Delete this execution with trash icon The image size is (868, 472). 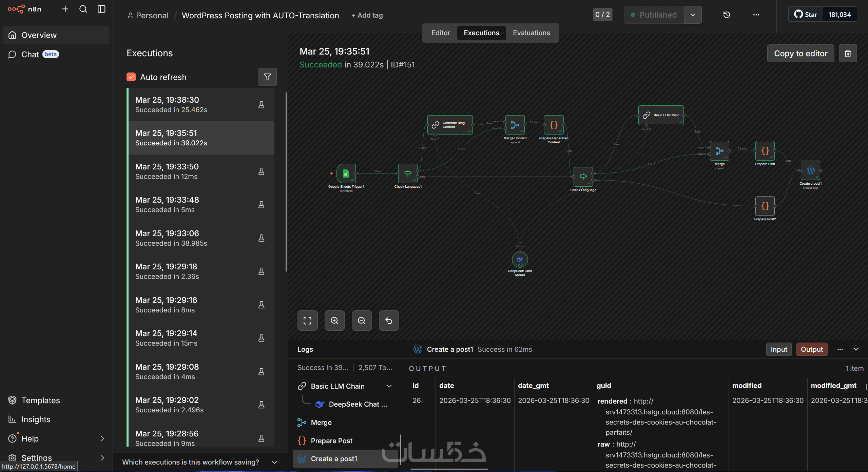pyautogui.click(x=848, y=54)
